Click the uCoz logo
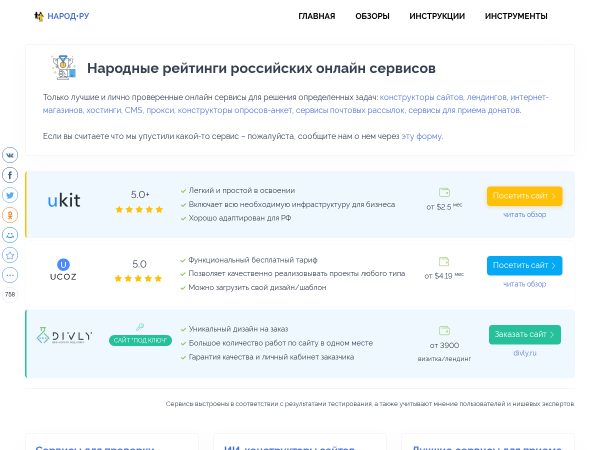This screenshot has width=600, height=450. (x=63, y=270)
